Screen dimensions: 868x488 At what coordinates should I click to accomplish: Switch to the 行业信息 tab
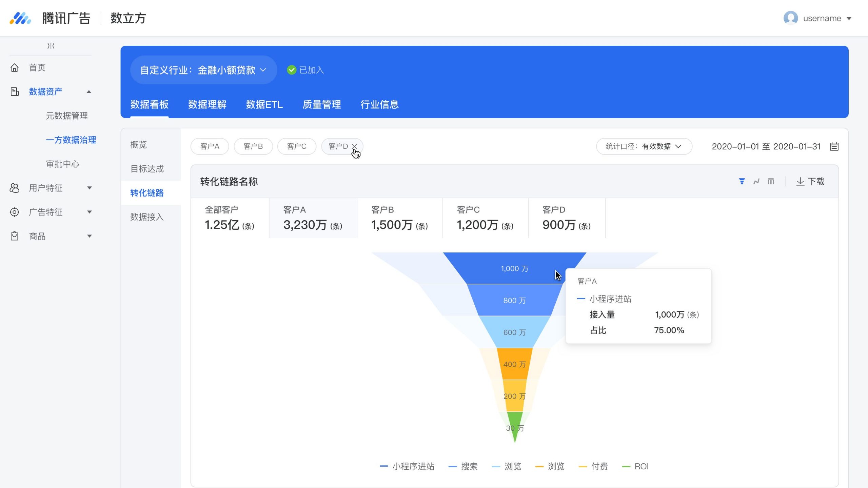pyautogui.click(x=379, y=104)
